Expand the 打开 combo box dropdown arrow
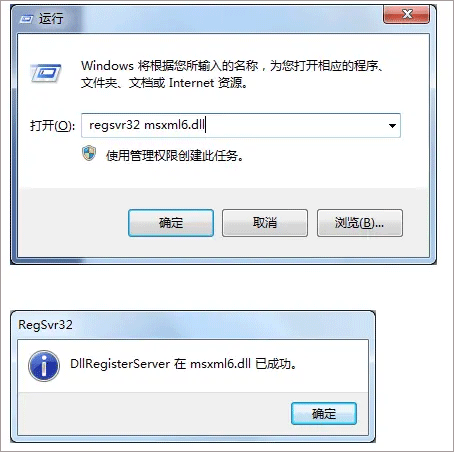Image resolution: width=454 pixels, height=452 pixels. (x=392, y=126)
